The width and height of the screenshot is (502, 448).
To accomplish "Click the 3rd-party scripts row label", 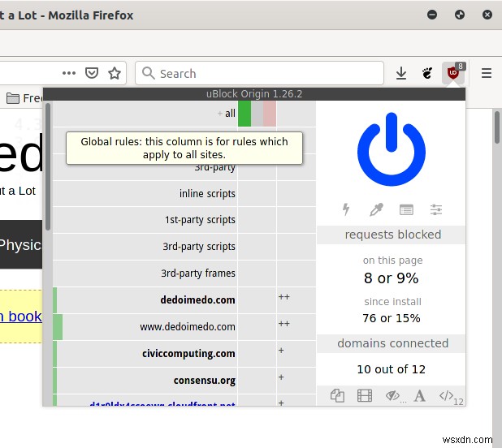I will [199, 247].
